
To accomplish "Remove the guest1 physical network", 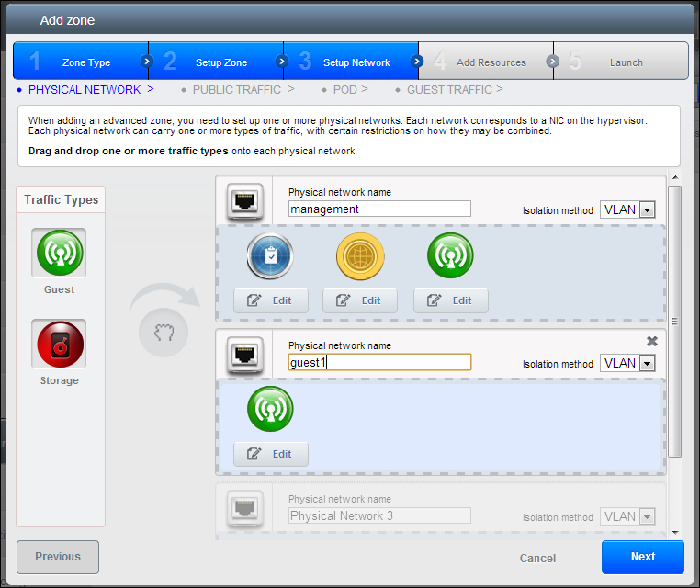I will point(652,341).
